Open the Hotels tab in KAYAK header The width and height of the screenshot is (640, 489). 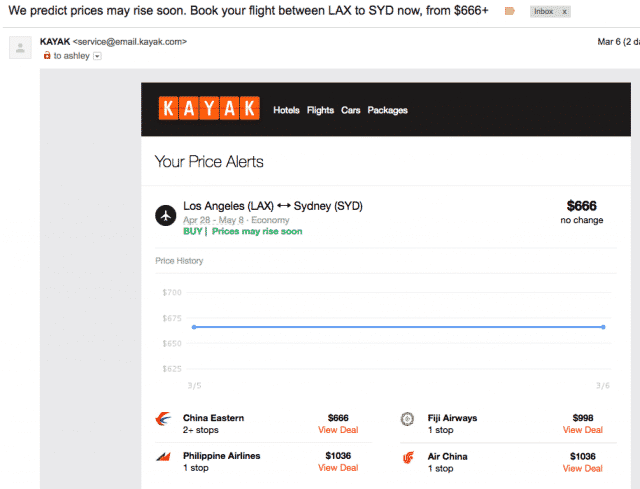(x=286, y=110)
